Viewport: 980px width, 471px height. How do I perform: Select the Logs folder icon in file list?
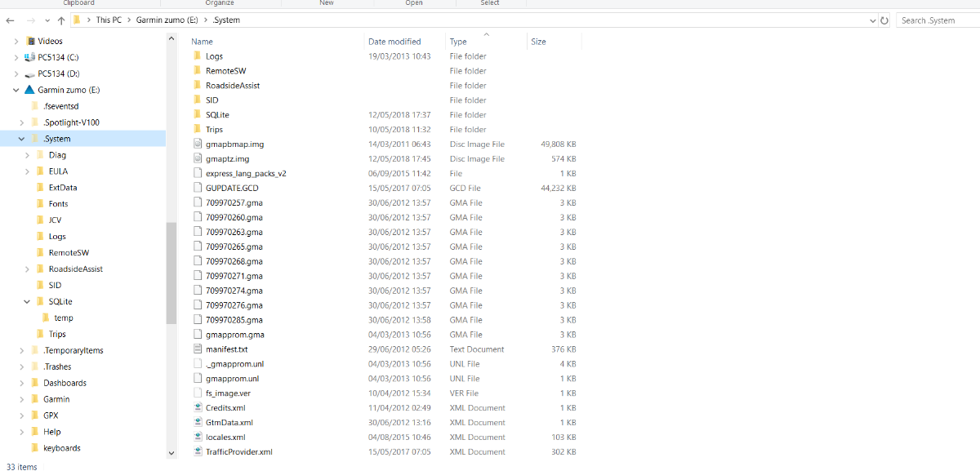click(x=197, y=56)
